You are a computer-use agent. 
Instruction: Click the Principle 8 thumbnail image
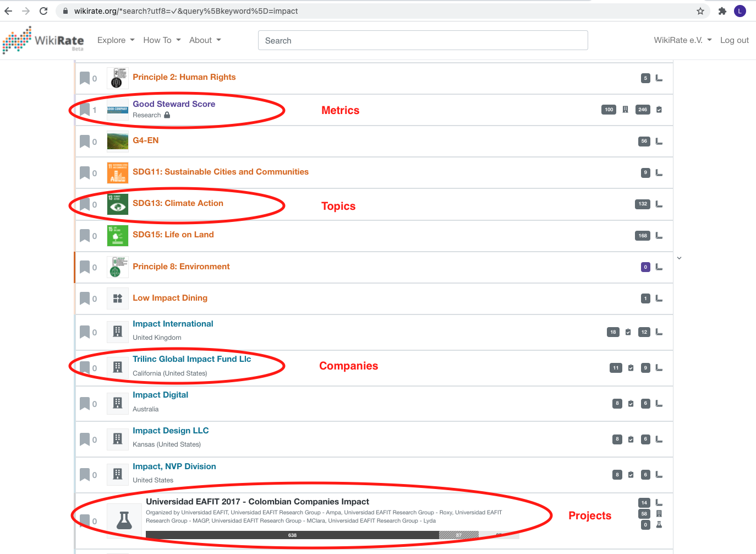click(x=117, y=267)
